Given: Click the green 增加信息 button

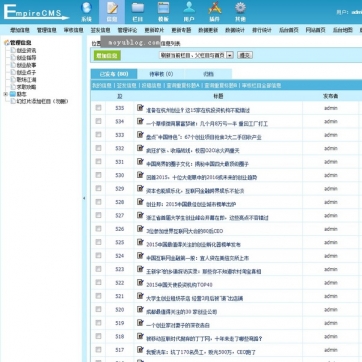Looking at the screenshot, I should click(107, 56).
